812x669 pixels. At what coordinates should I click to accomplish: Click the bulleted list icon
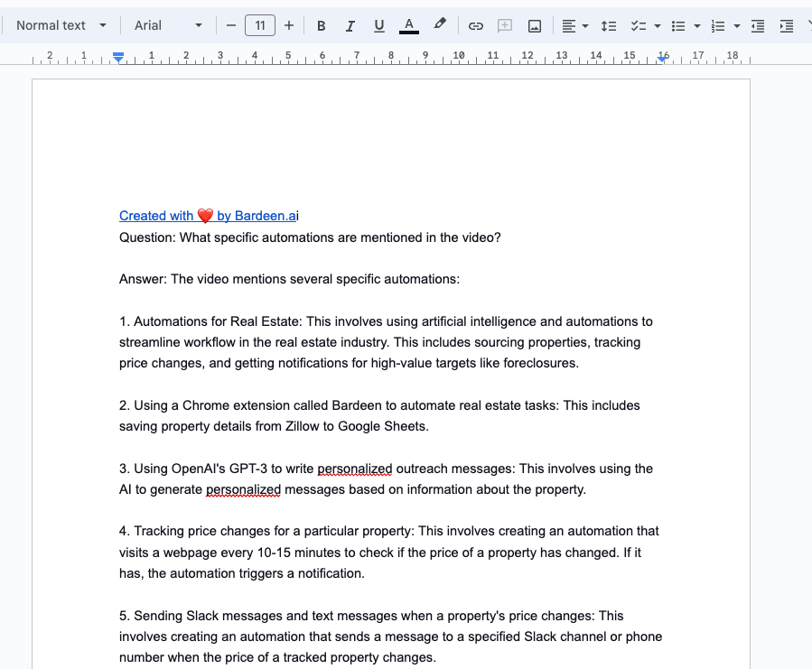(x=678, y=25)
